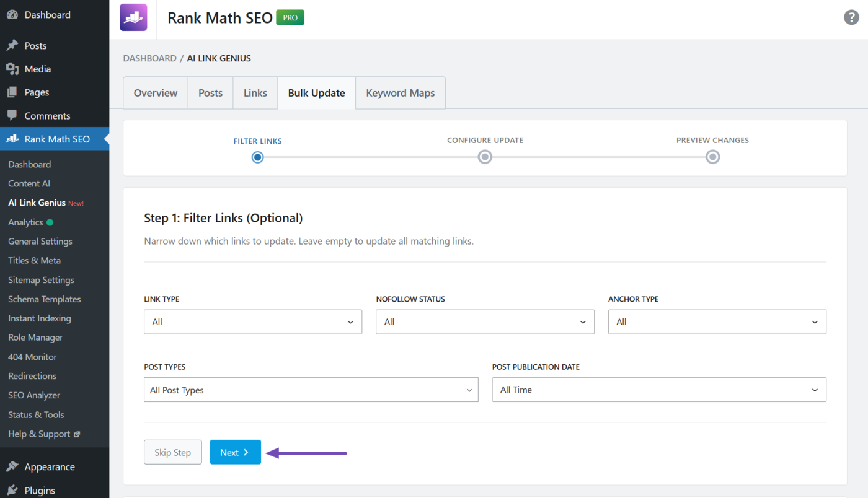This screenshot has width=868, height=498.
Task: Click the external link icon beside Help & Support
Action: coord(77,434)
